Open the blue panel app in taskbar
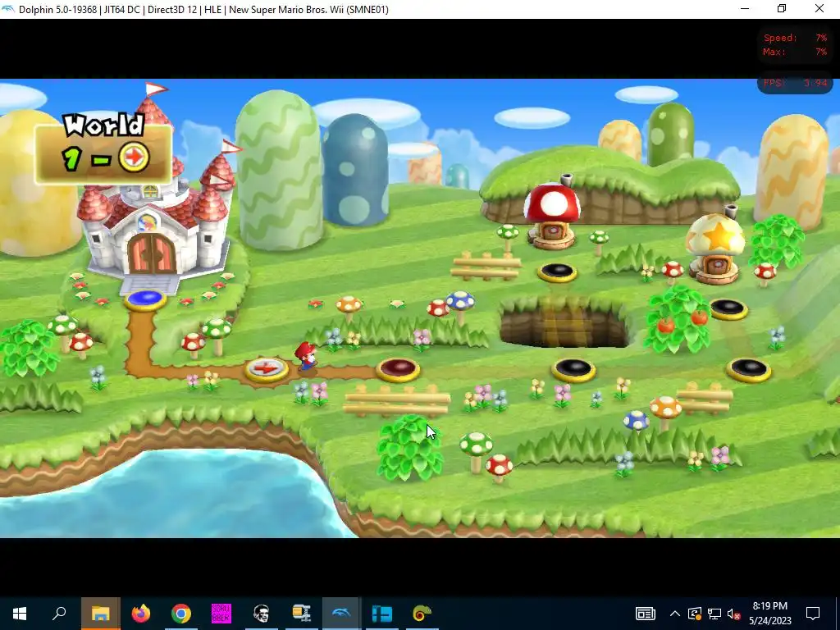Image resolution: width=840 pixels, height=630 pixels. [x=382, y=614]
